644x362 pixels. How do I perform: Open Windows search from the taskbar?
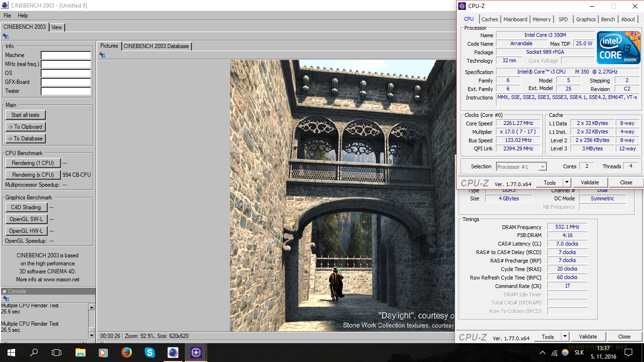(x=34, y=353)
